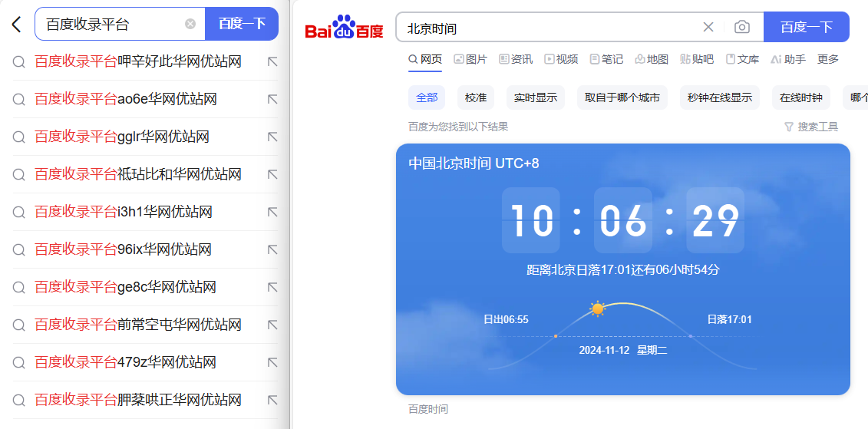This screenshot has width=868, height=429.
Task: Click the 日出06:55 label
Action: coord(506,319)
